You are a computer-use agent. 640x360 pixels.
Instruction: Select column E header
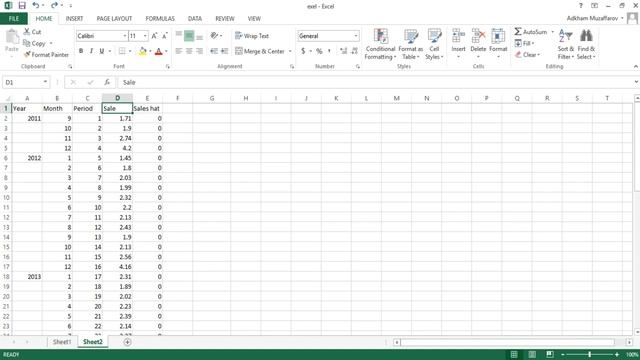pos(147,98)
